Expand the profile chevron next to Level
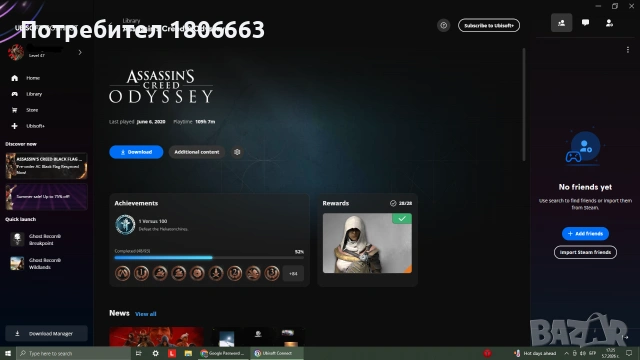The image size is (640, 360). click(80, 52)
